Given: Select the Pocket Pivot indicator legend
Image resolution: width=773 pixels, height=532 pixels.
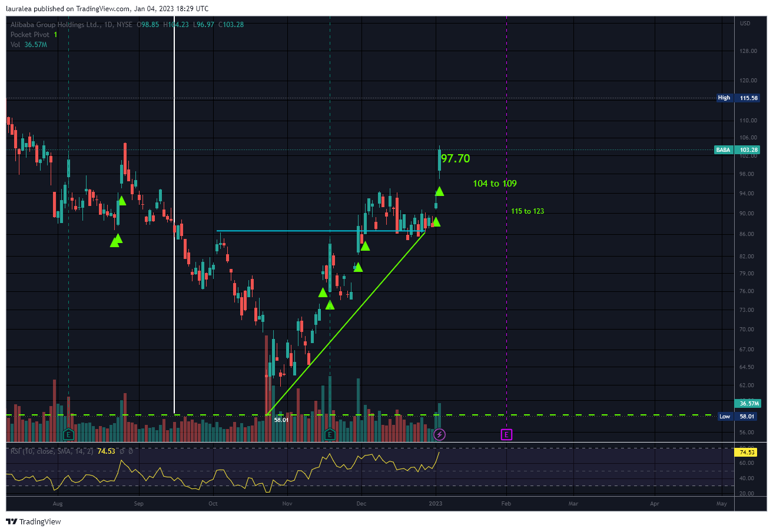Looking at the screenshot, I should point(34,35).
